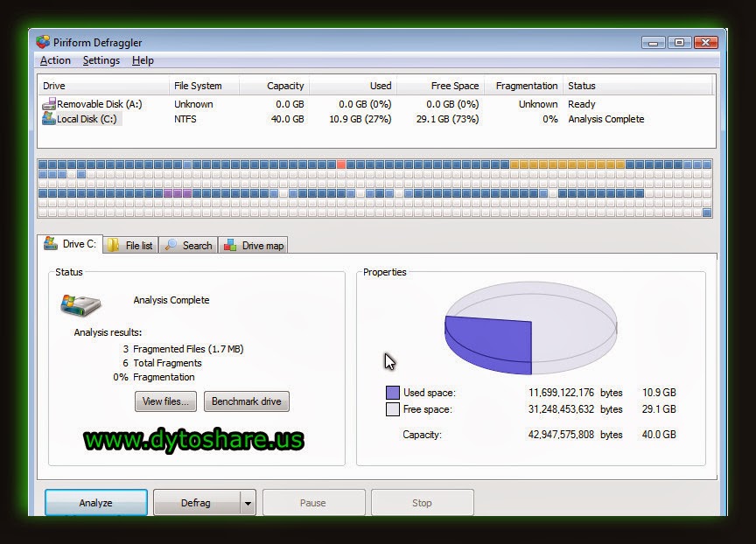Open the Settings menu
The height and width of the screenshot is (544, 756).
[x=101, y=60]
